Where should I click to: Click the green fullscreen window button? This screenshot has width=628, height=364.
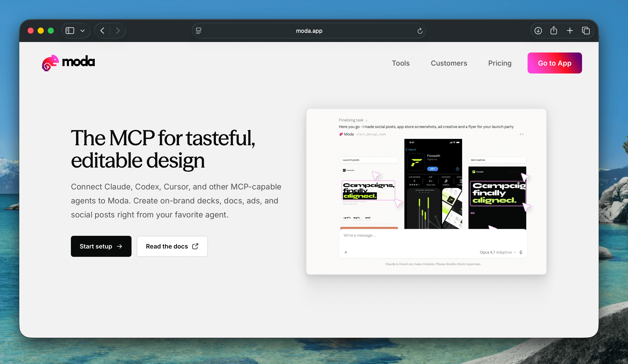coord(51,31)
